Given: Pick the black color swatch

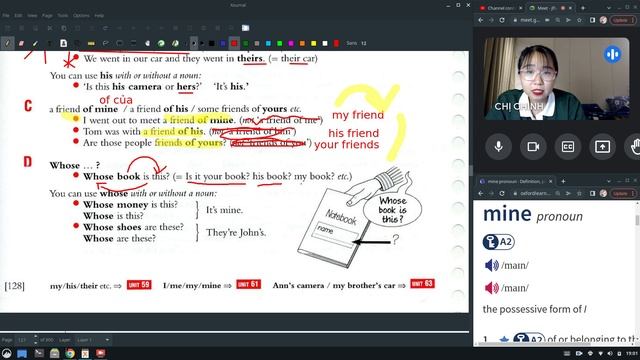Looking at the screenshot, I should [211, 43].
